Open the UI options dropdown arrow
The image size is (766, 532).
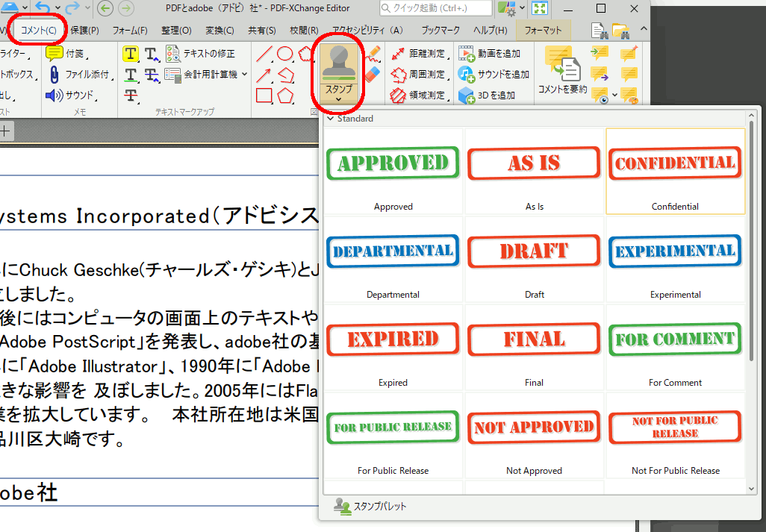click(x=522, y=7)
